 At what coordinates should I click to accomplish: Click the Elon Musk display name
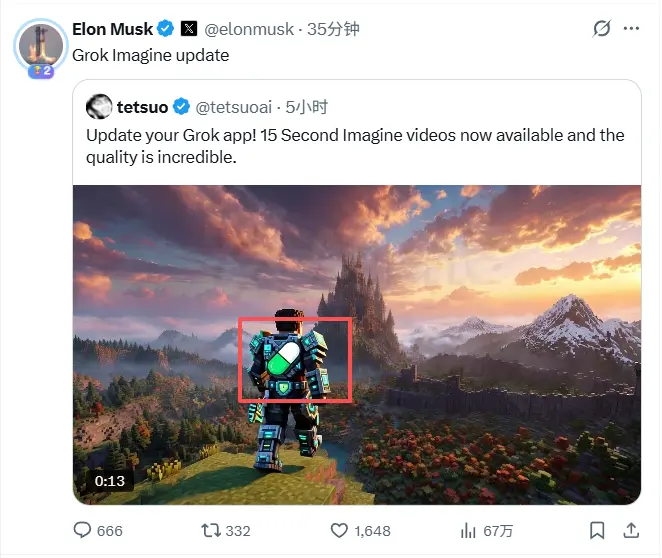coord(112,29)
